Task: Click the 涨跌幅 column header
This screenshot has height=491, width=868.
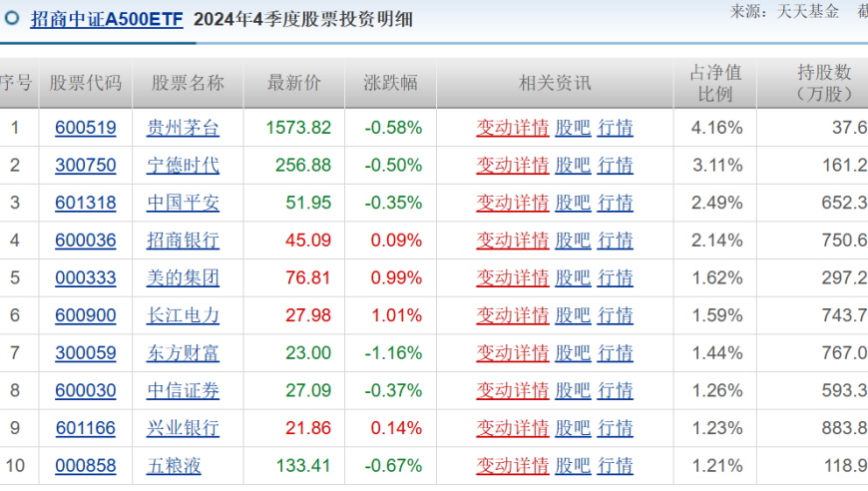Action: [x=391, y=83]
